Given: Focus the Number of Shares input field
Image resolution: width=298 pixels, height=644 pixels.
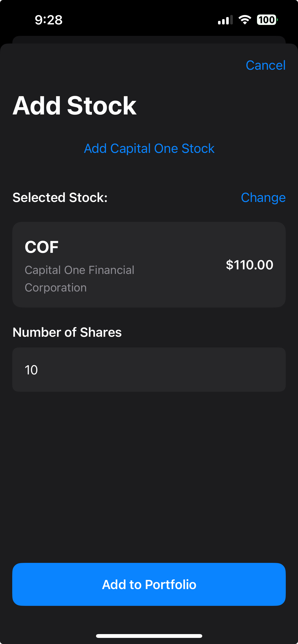Looking at the screenshot, I should pos(149,370).
